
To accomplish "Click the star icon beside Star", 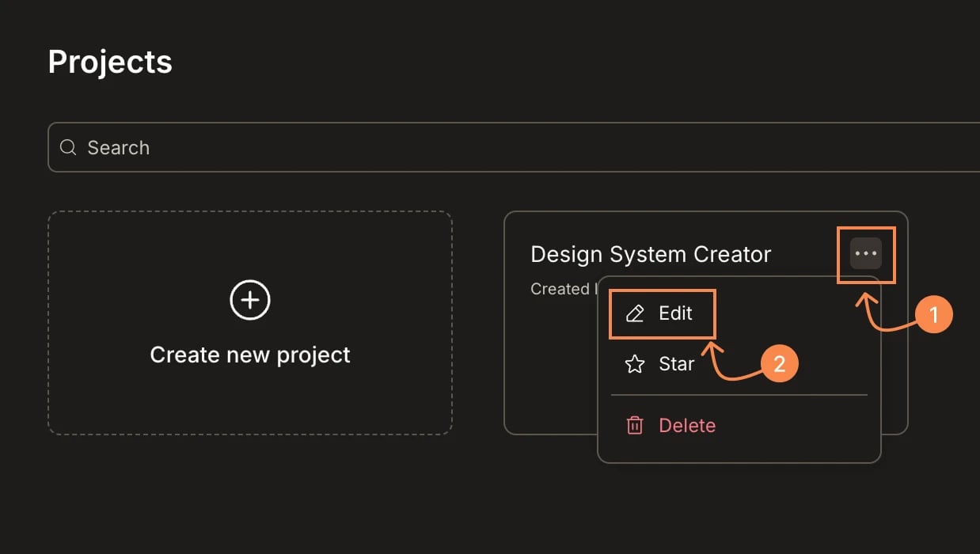I will (x=635, y=364).
